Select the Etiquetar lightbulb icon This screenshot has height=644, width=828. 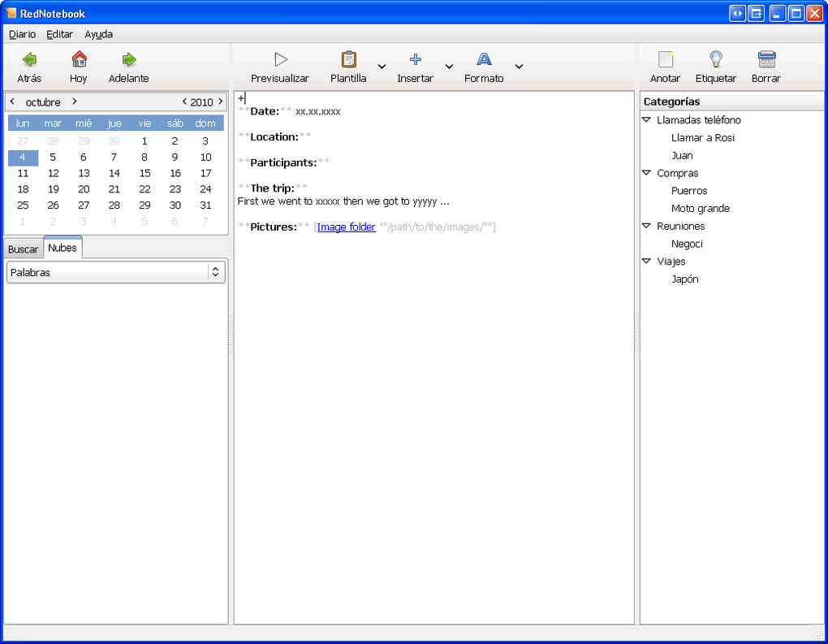715,58
